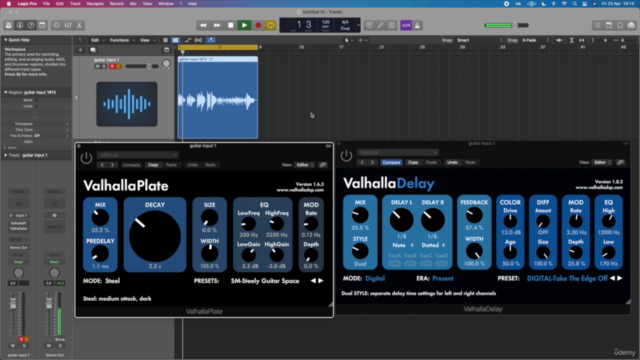640x360 pixels.
Task: Toggle the blue Catch playhead icon
Action: click(211, 40)
